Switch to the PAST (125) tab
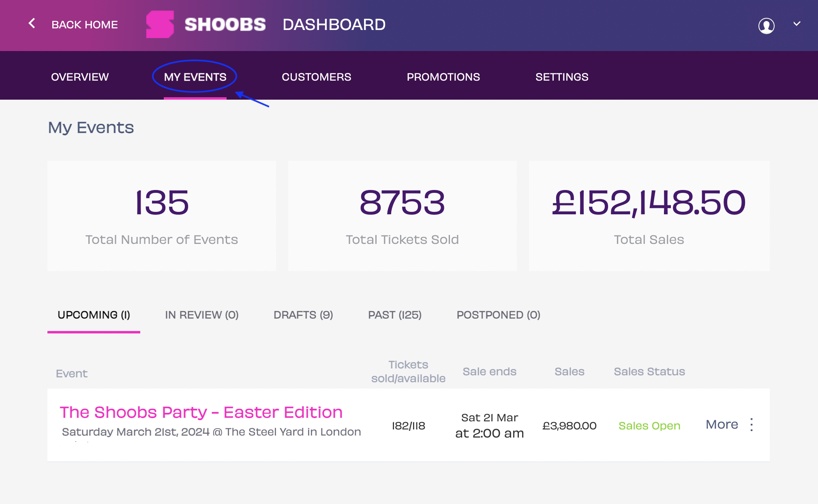Screen dimensions: 818x504 pos(395,315)
